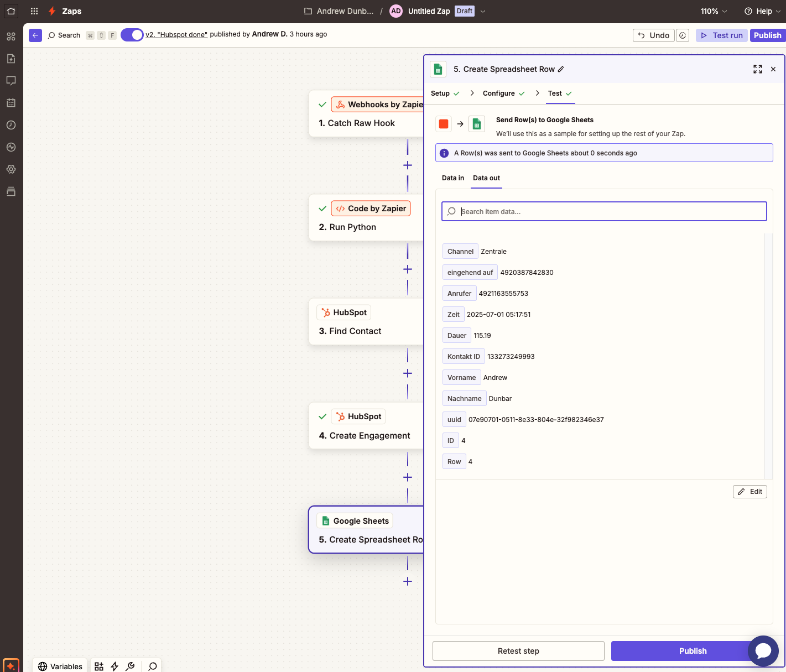
Task: Open the versions stack icon in sidebar
Action: click(x=11, y=191)
